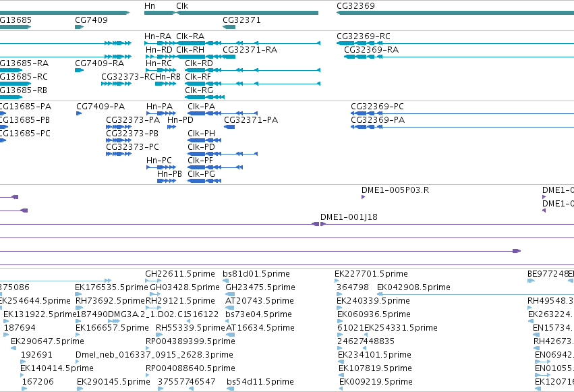Select the RH55339.5prime EST label

point(190,329)
